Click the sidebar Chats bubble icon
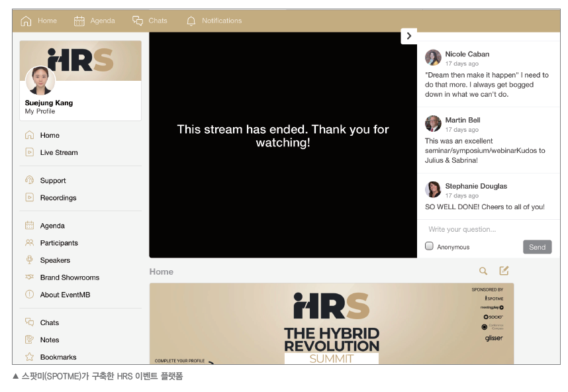The image size is (568, 392). [x=29, y=322]
